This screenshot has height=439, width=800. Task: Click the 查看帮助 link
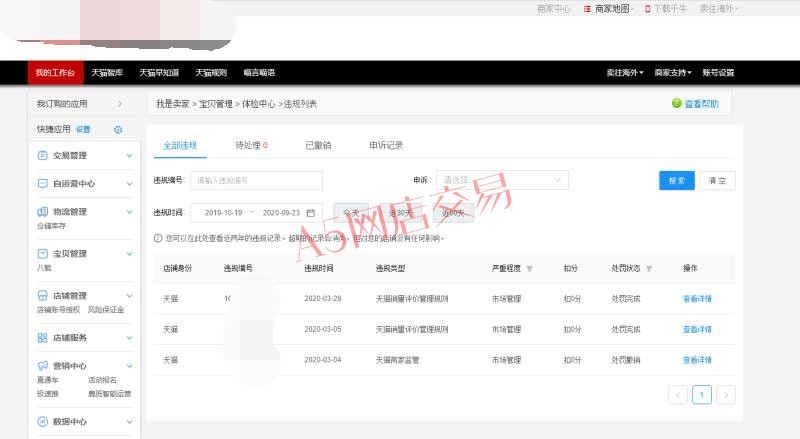point(702,104)
